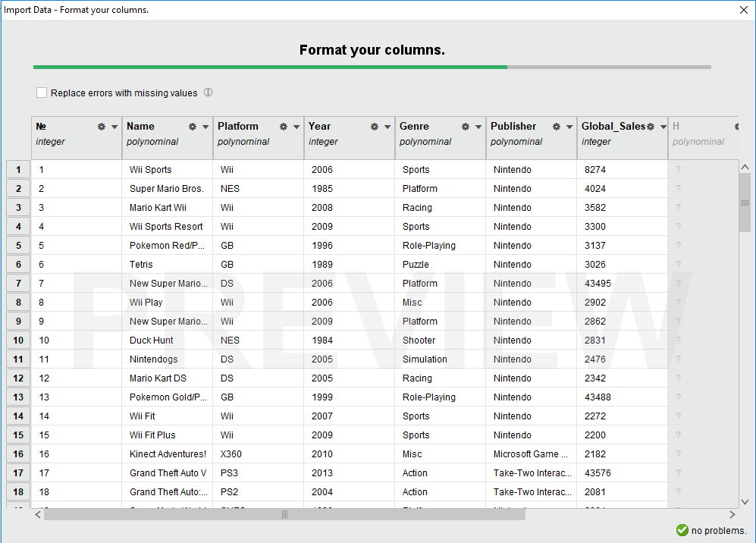Click the green no problems checkmark icon
Screen dimensions: 756x543
click(682, 530)
